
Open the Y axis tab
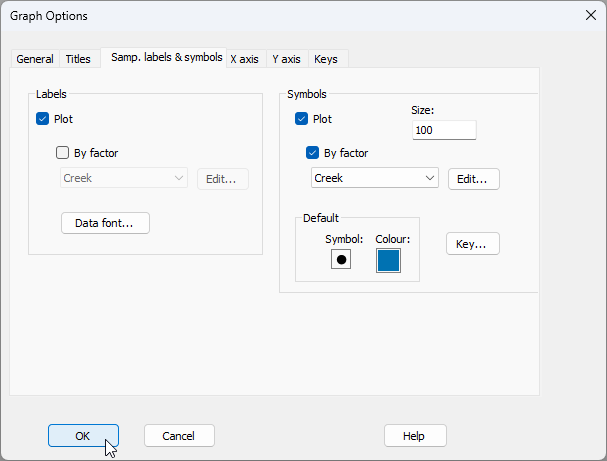287,59
